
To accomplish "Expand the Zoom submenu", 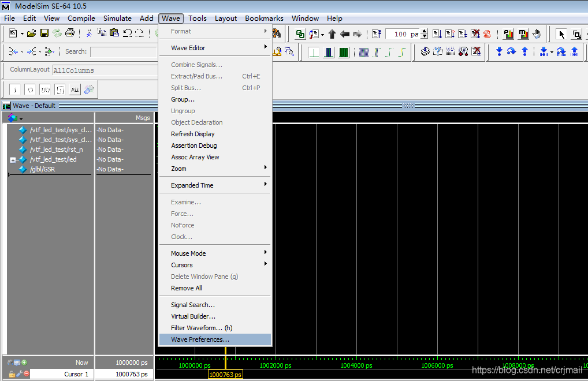I will click(215, 169).
